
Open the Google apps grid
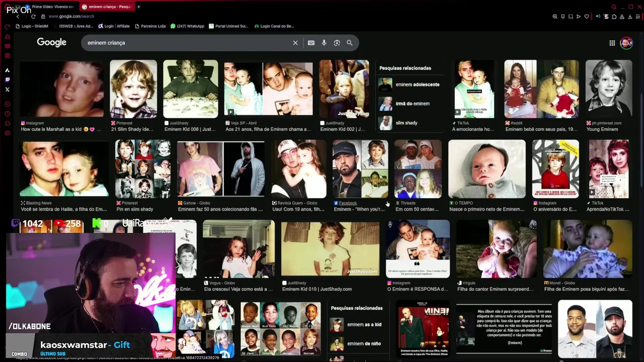[x=612, y=43]
